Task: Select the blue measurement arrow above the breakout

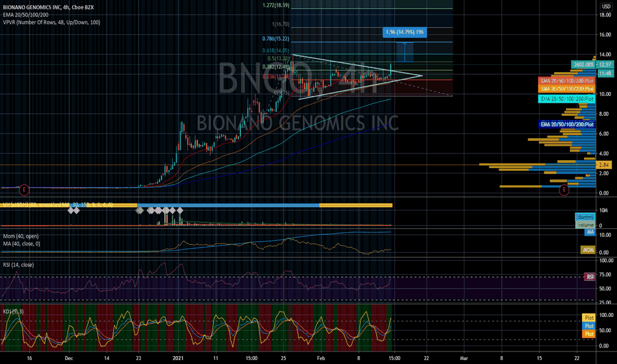Action: [x=405, y=52]
